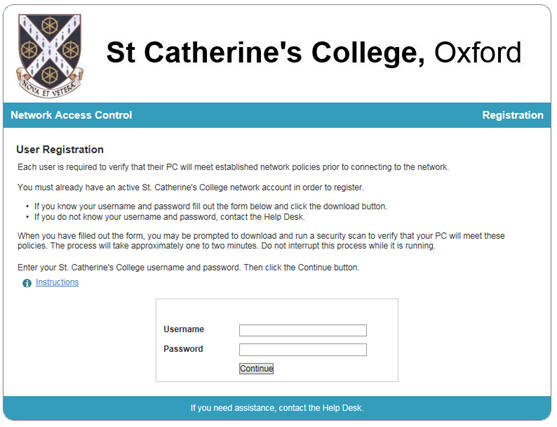
Task: Click the blue info icon beside Instructions
Action: 27,283
